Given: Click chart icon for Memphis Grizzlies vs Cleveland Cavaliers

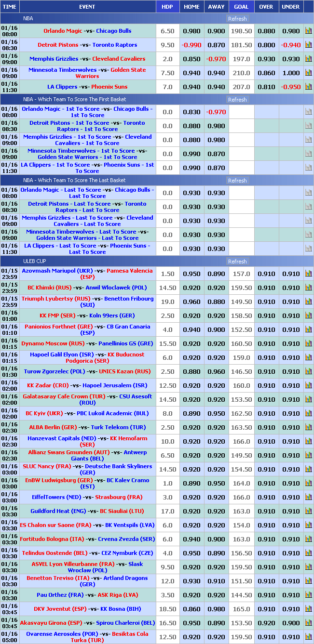Looking at the screenshot, I should pyautogui.click(x=308, y=59).
